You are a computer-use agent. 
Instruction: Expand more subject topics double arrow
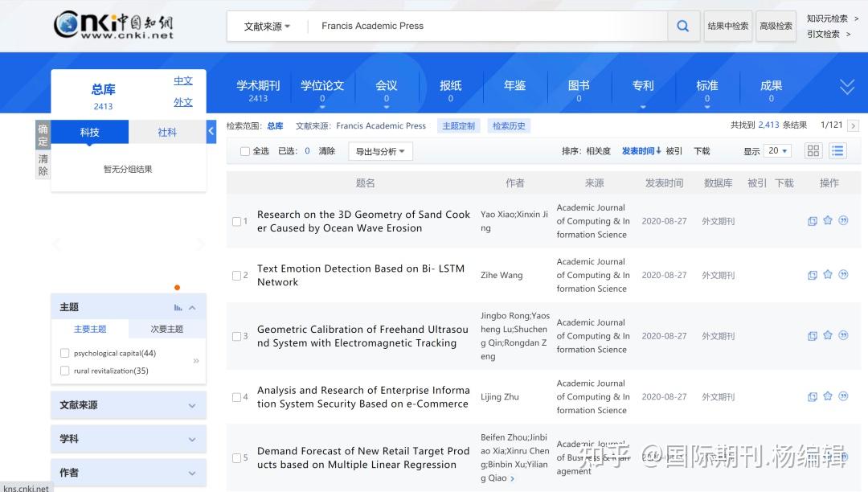(196, 361)
